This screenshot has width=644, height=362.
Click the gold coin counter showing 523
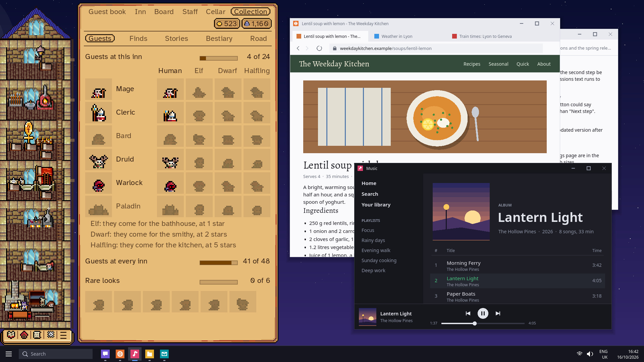click(x=227, y=24)
